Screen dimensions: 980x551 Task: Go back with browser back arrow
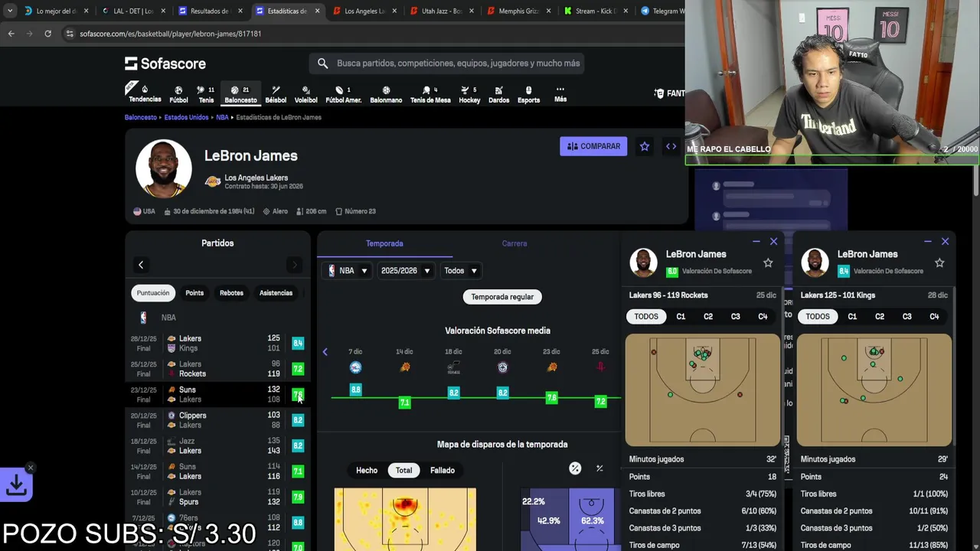pyautogui.click(x=11, y=34)
